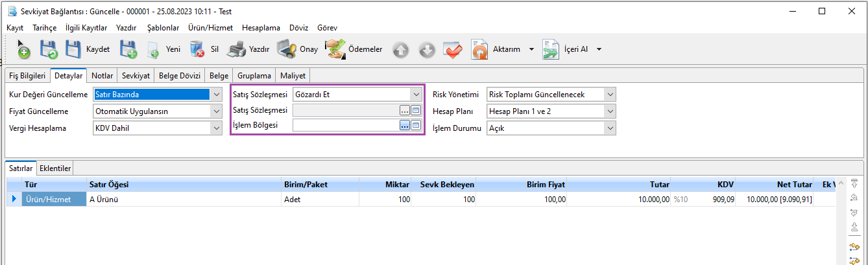Create a new record with Yeni

163,49
